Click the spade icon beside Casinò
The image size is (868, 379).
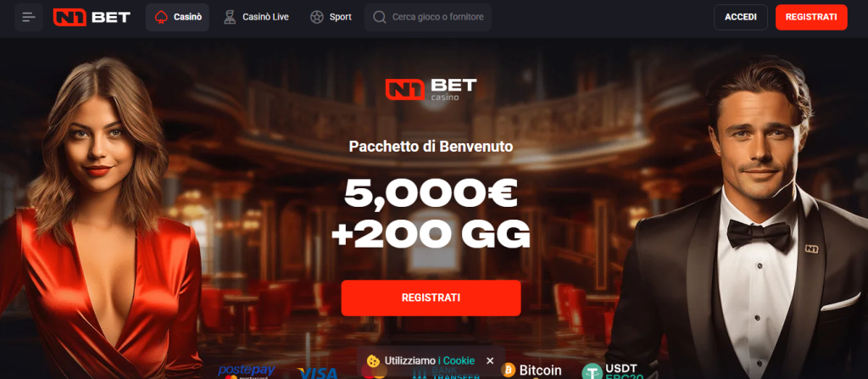coord(161,17)
